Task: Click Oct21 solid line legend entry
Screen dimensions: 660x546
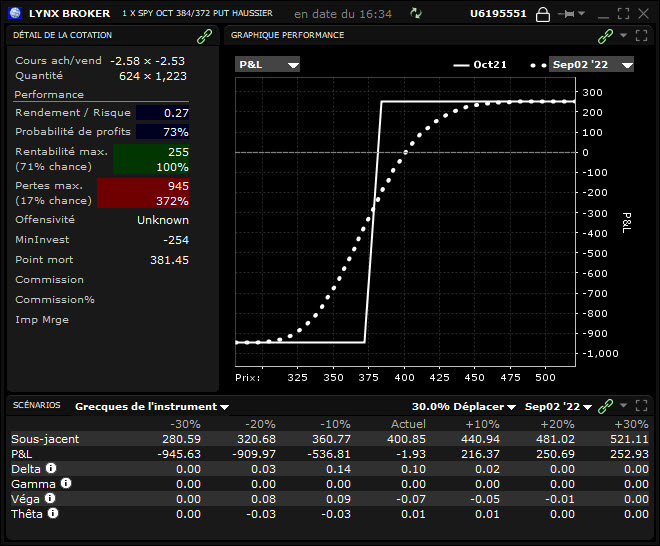Action: pos(480,65)
